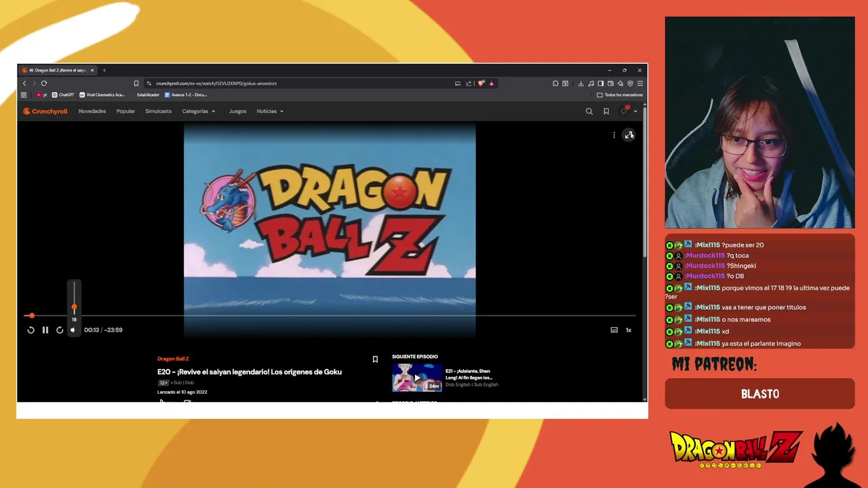Open the Crunchyroll watchlist bookmark icon
This screenshot has height=488, width=868.
coord(606,111)
